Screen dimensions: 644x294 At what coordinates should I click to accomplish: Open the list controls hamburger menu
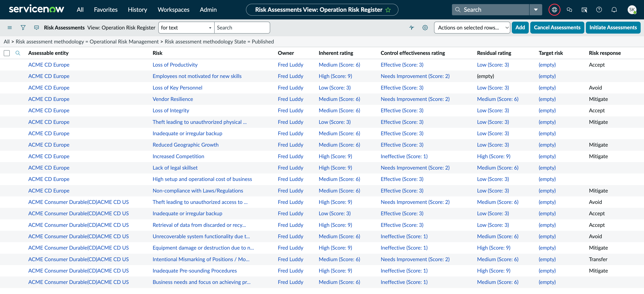point(10,28)
